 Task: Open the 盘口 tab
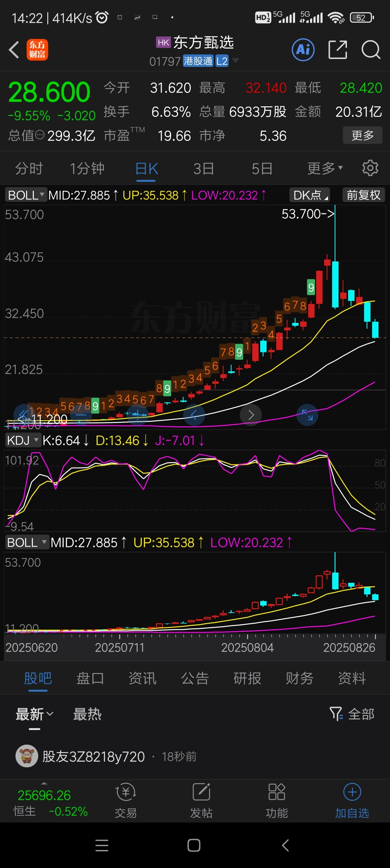(x=90, y=678)
